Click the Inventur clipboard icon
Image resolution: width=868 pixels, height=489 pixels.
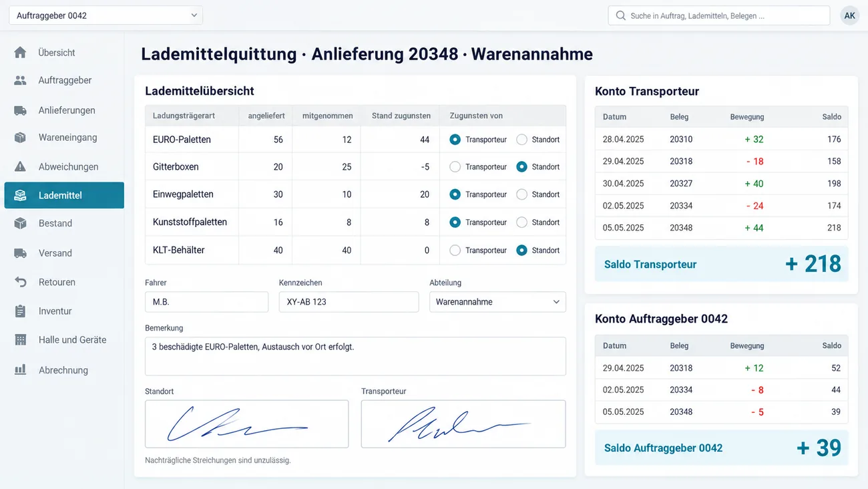[x=20, y=311]
